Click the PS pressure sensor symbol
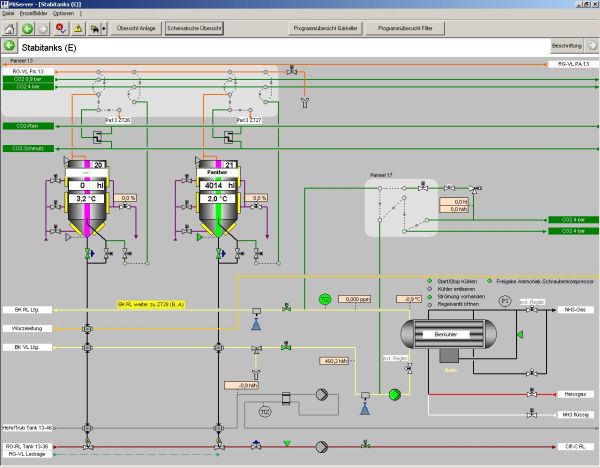 pyautogui.click(x=505, y=300)
